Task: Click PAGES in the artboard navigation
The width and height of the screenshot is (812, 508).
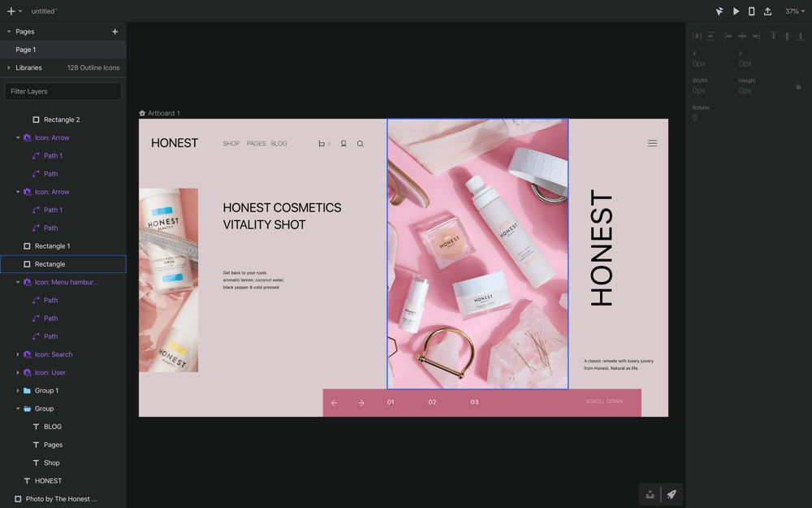Action: pyautogui.click(x=256, y=144)
